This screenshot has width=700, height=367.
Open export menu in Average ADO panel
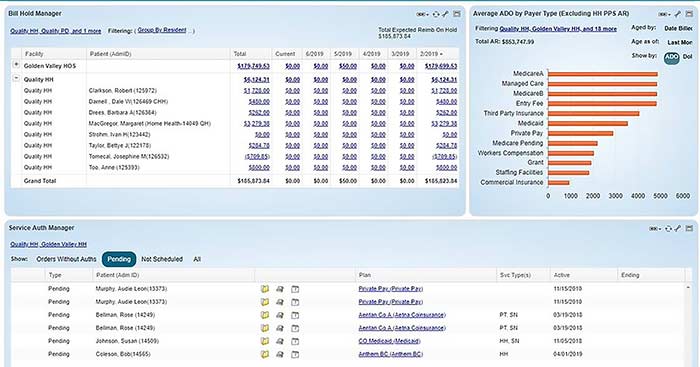[x=665, y=14]
